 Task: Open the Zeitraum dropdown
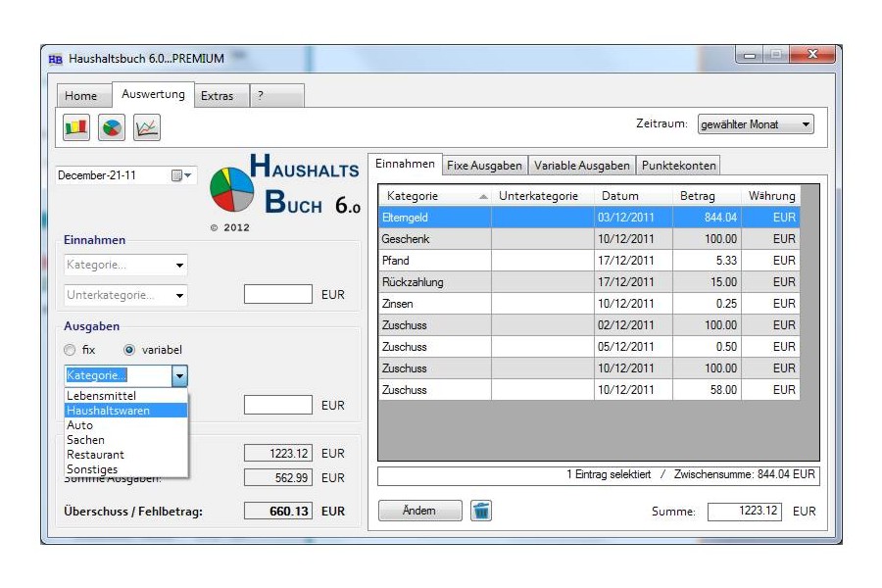tap(755, 124)
